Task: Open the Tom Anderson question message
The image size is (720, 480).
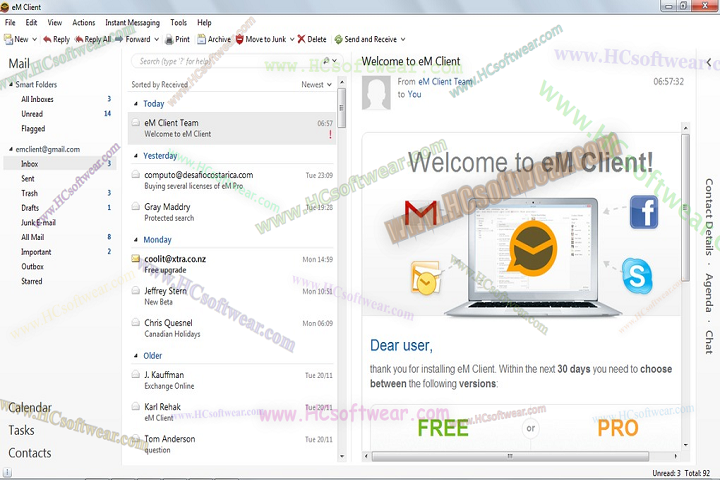Action: (232, 444)
